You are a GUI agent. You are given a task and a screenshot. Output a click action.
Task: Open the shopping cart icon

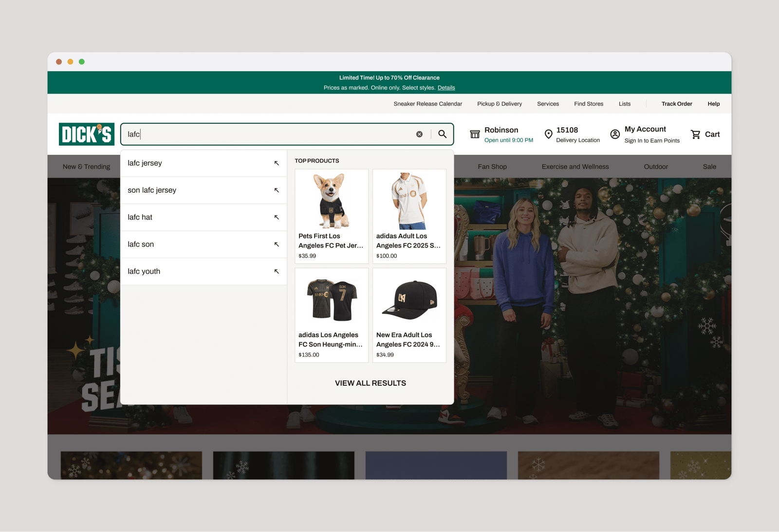696,134
